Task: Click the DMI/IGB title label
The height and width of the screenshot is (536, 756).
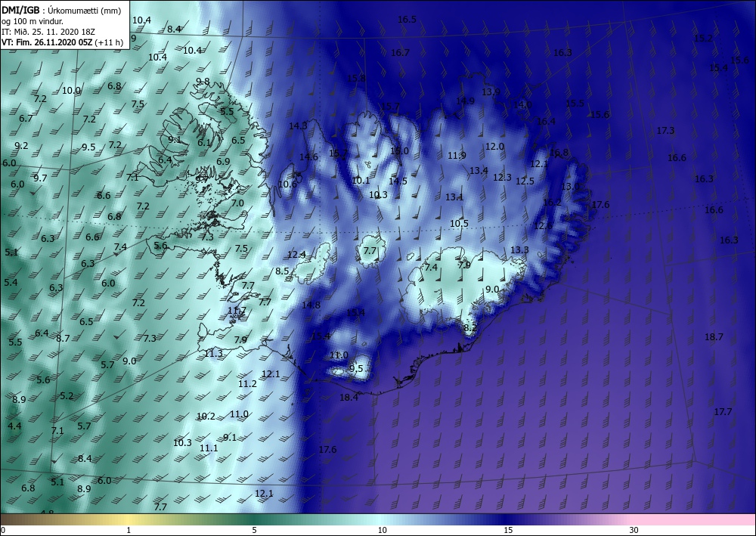Action: point(20,10)
